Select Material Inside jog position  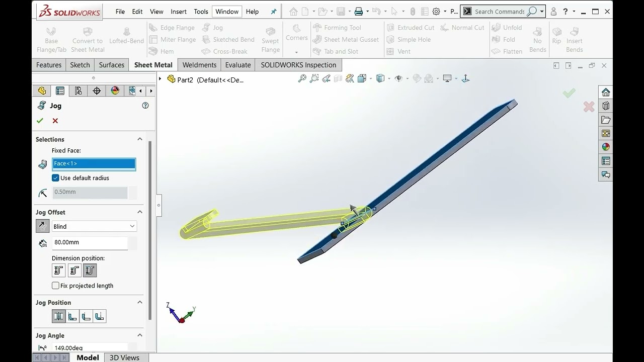click(72, 316)
